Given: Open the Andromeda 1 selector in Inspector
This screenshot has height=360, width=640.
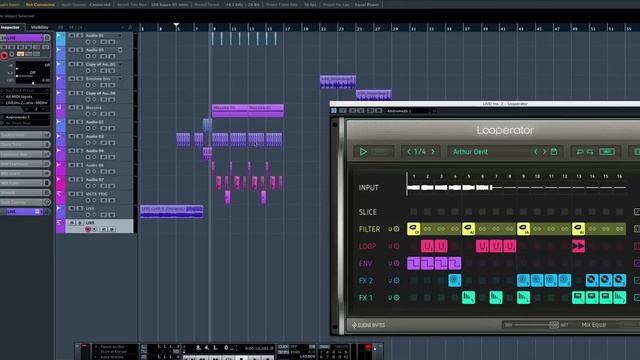Looking at the screenshot, I should tap(25, 117).
